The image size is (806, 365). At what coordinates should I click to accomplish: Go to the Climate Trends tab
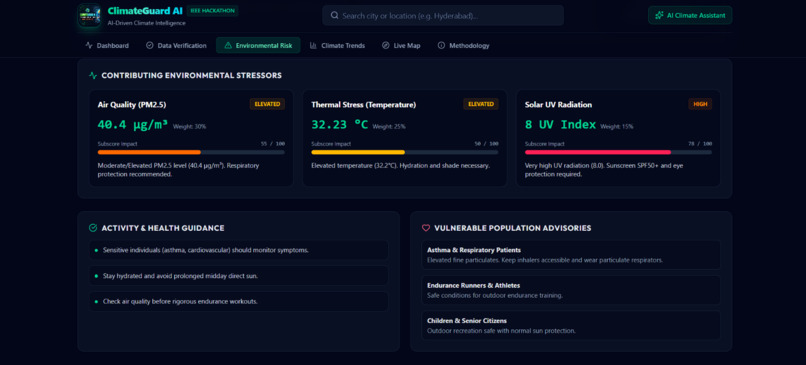click(337, 45)
